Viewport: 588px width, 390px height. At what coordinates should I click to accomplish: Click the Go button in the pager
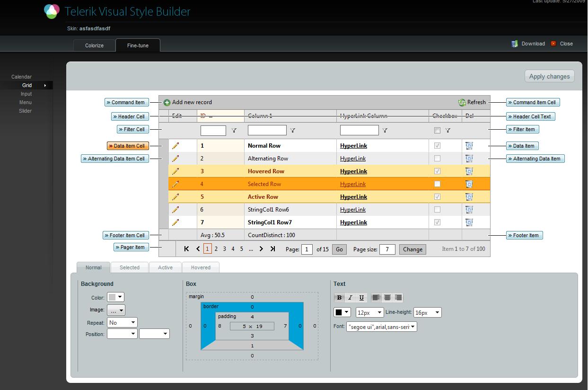pyautogui.click(x=339, y=249)
